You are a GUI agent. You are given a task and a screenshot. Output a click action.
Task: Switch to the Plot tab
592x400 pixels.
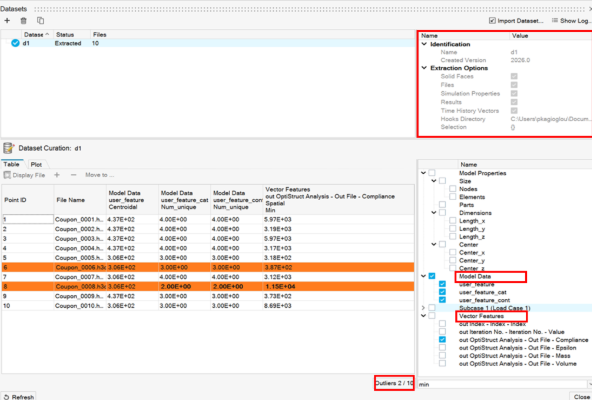[36, 164]
